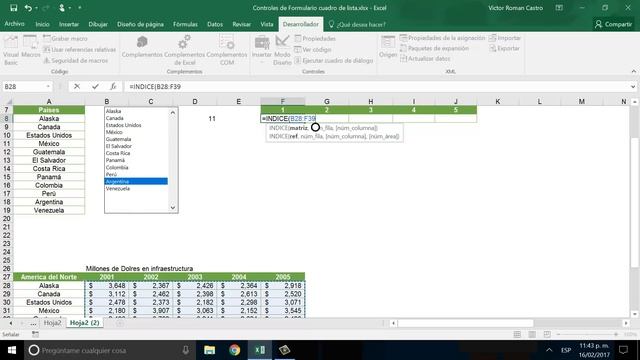The width and height of the screenshot is (640, 360).
Task: Open control Propiedades
Action: [x=315, y=38]
